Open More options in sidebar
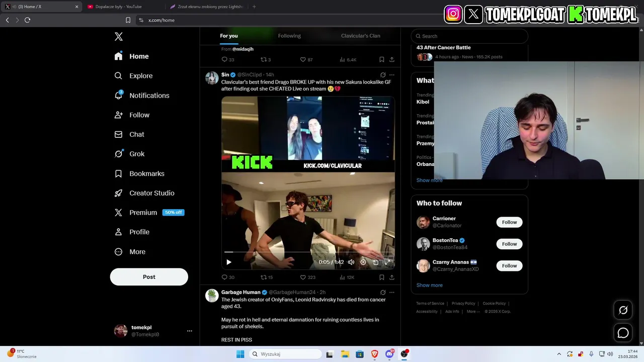Image resolution: width=644 pixels, height=362 pixels. (130, 252)
